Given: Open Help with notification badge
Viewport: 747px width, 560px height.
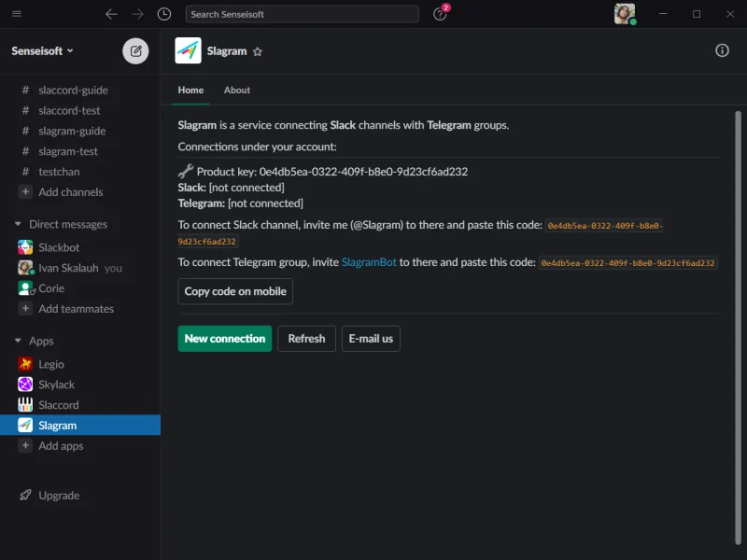Looking at the screenshot, I should point(440,14).
